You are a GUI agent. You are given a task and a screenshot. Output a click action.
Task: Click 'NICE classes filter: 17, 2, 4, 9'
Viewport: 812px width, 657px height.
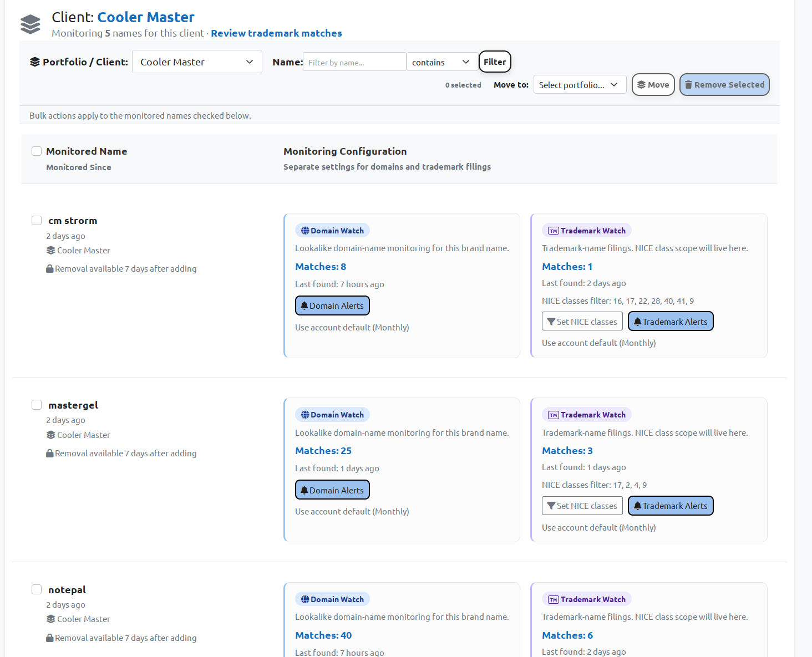[x=595, y=485]
